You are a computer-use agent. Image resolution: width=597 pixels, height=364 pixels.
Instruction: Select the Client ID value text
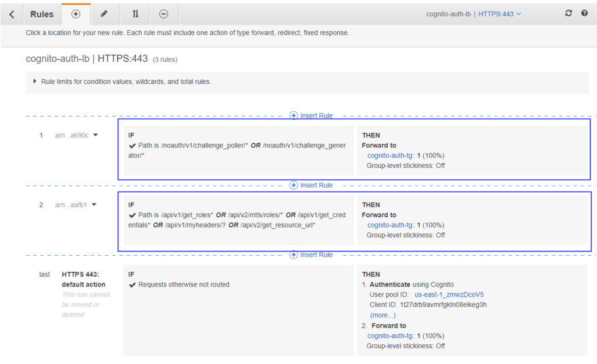[443, 305]
